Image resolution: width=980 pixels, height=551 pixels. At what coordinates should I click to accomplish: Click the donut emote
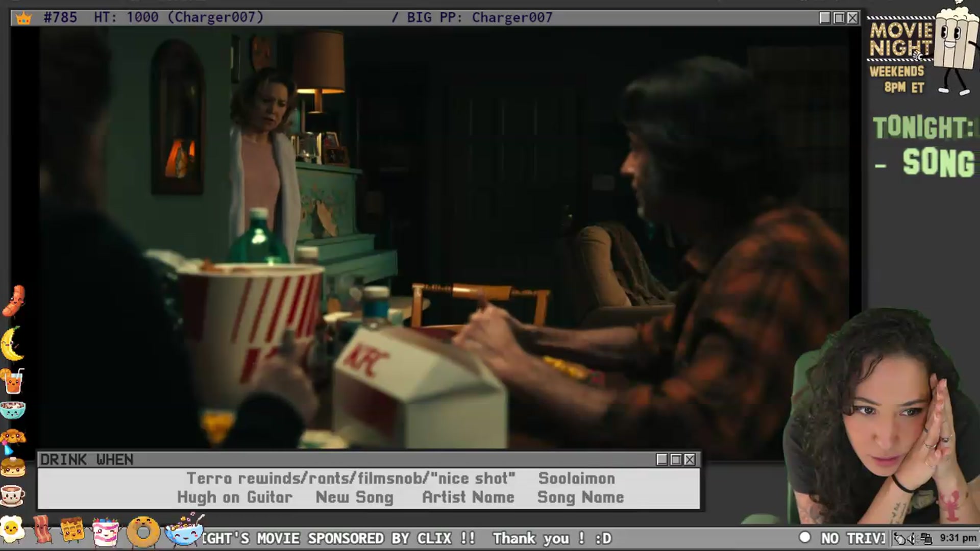[x=143, y=532]
